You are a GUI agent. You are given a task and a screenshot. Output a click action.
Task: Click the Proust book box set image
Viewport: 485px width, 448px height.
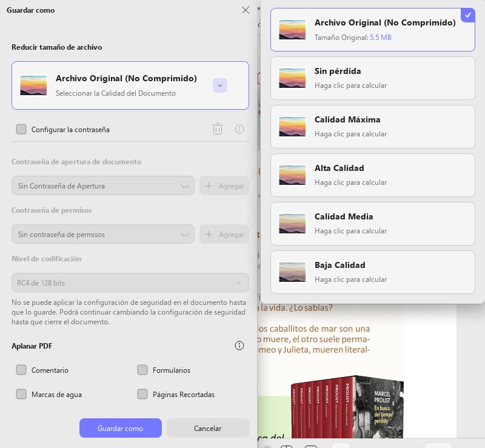347,407
